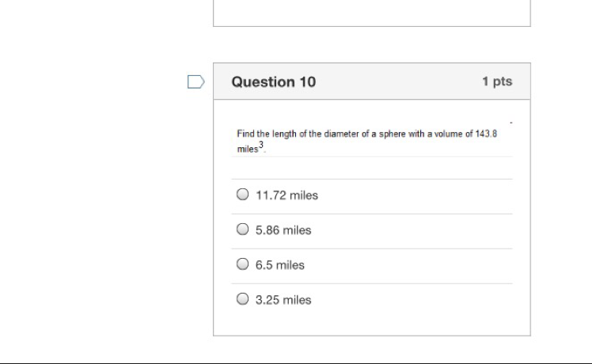Select the 11.72 miles radio button
The width and height of the screenshot is (592, 364).
242,195
